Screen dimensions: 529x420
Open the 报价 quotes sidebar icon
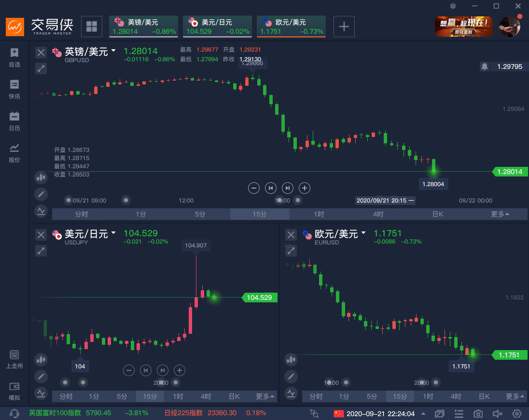pos(14,153)
